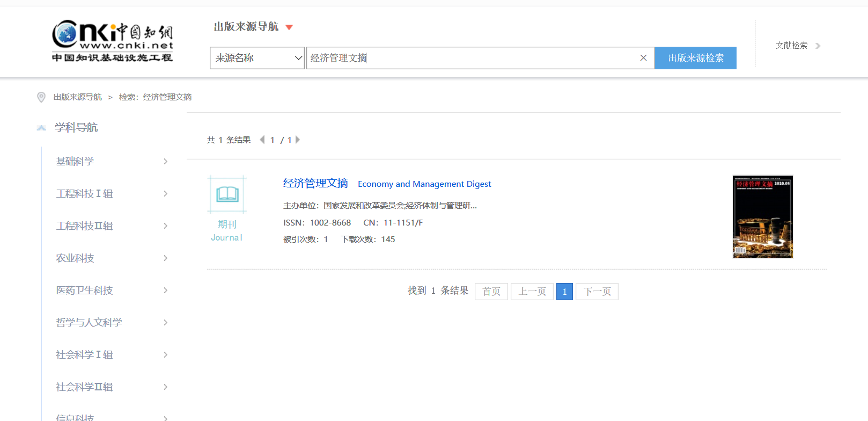
Task: Select 社会科学Ⅱ辑 in subject navigation
Action: click(x=85, y=387)
